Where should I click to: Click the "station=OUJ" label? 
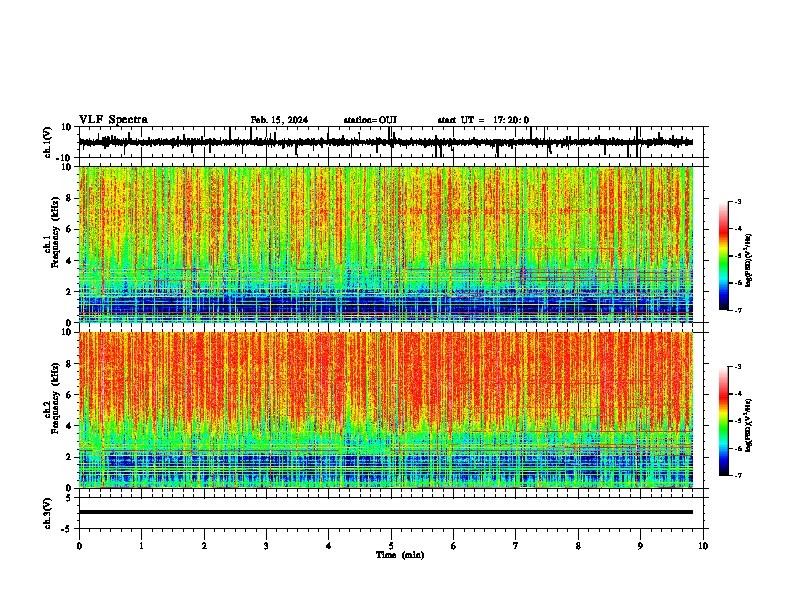(x=370, y=120)
